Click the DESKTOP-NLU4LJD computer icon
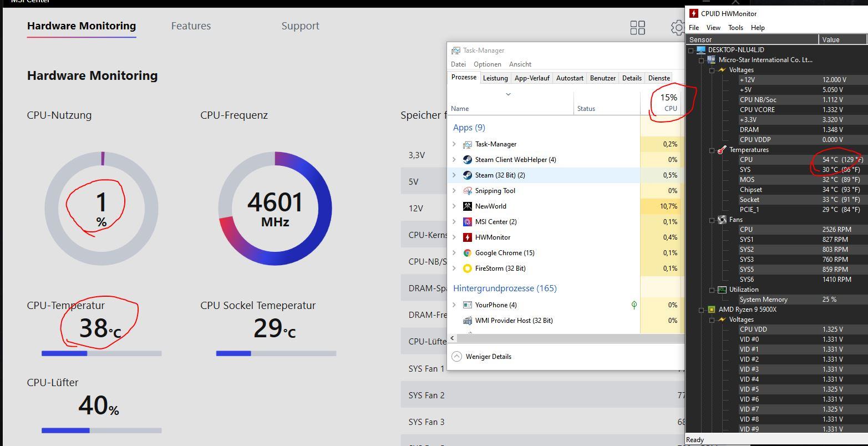This screenshot has width=868, height=446. 701,50
